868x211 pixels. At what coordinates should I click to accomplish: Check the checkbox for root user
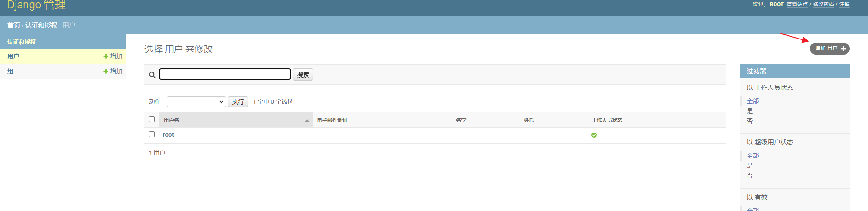152,134
